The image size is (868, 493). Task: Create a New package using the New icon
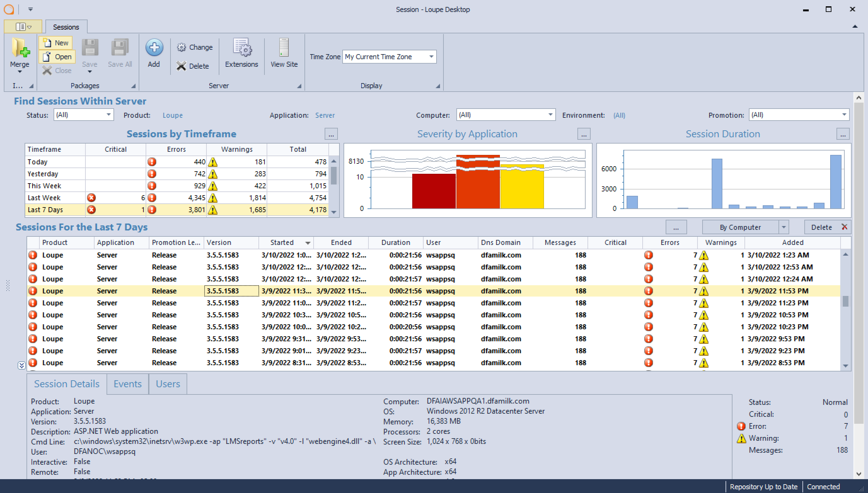click(x=55, y=43)
